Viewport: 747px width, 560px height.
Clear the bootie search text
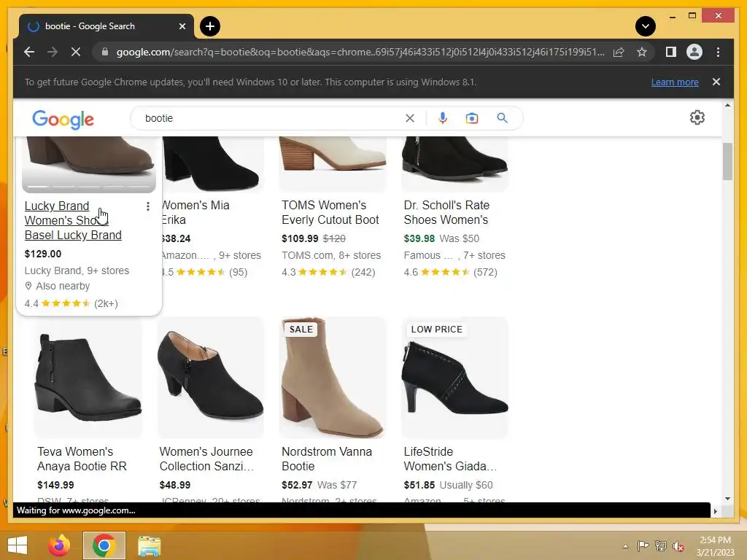pos(410,118)
